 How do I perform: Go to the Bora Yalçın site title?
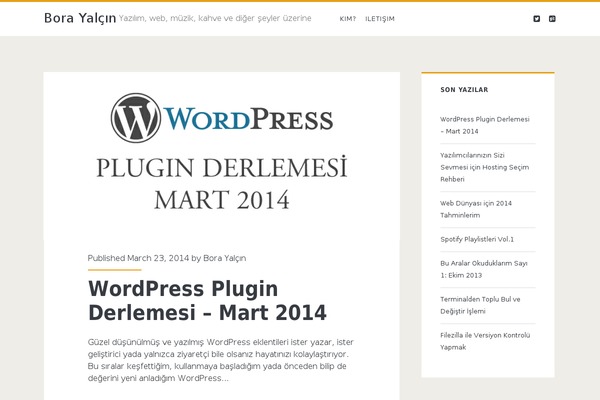tap(80, 18)
